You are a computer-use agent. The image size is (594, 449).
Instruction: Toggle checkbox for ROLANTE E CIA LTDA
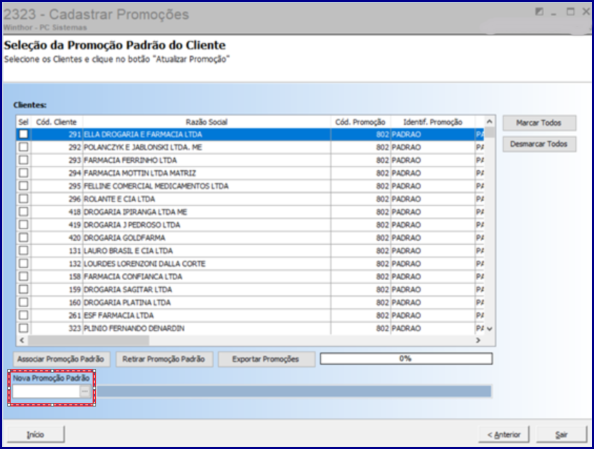(x=23, y=199)
